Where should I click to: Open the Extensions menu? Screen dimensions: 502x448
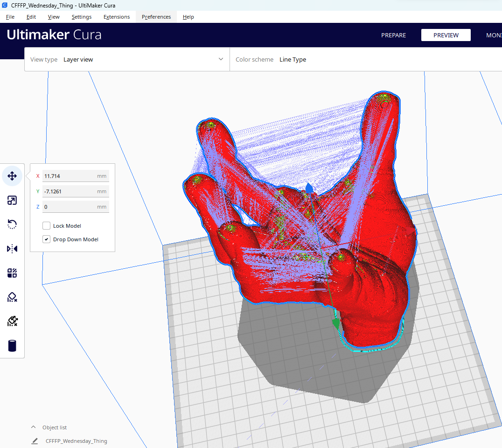[116, 17]
